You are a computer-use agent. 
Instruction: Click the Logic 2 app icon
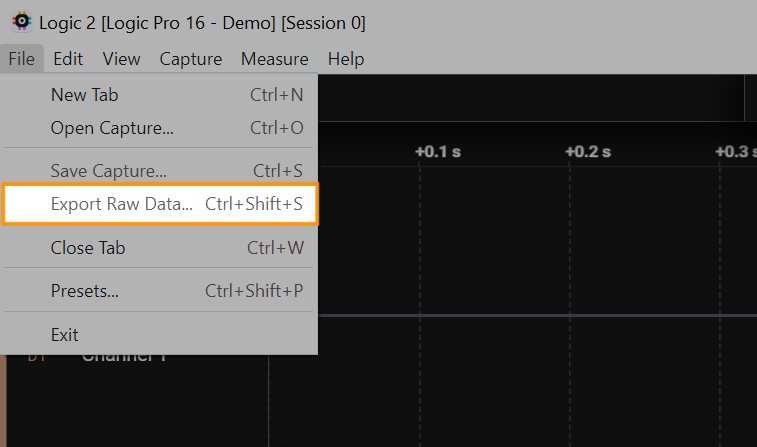20,22
